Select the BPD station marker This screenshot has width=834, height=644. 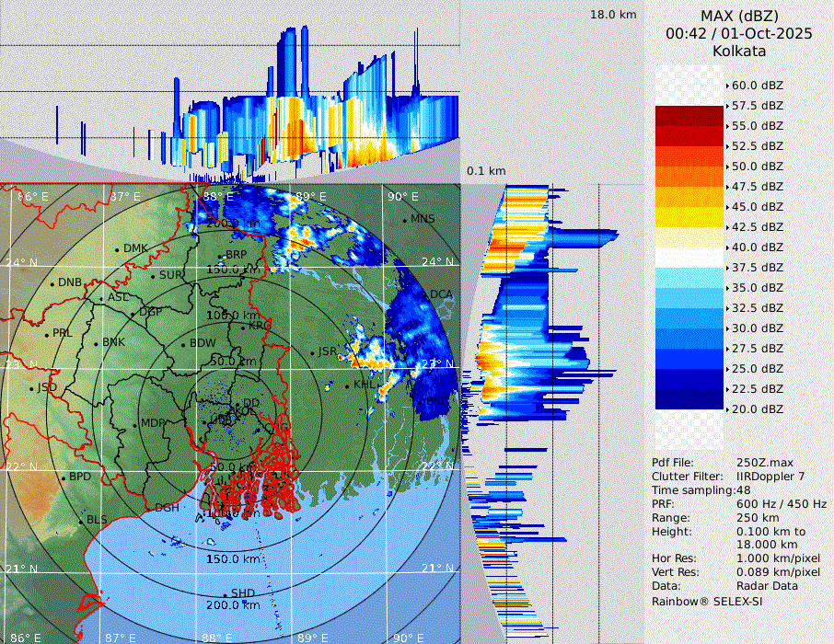[64, 477]
